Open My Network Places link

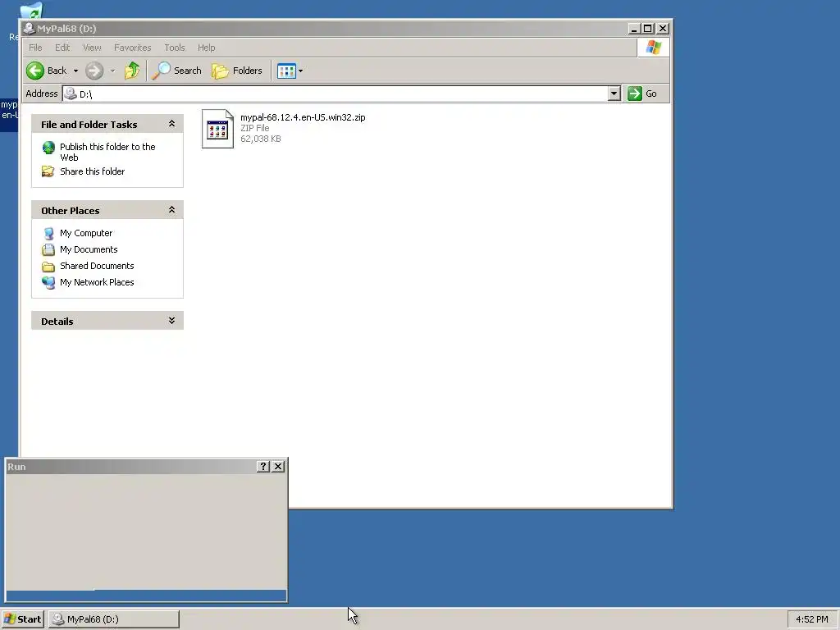coord(97,282)
